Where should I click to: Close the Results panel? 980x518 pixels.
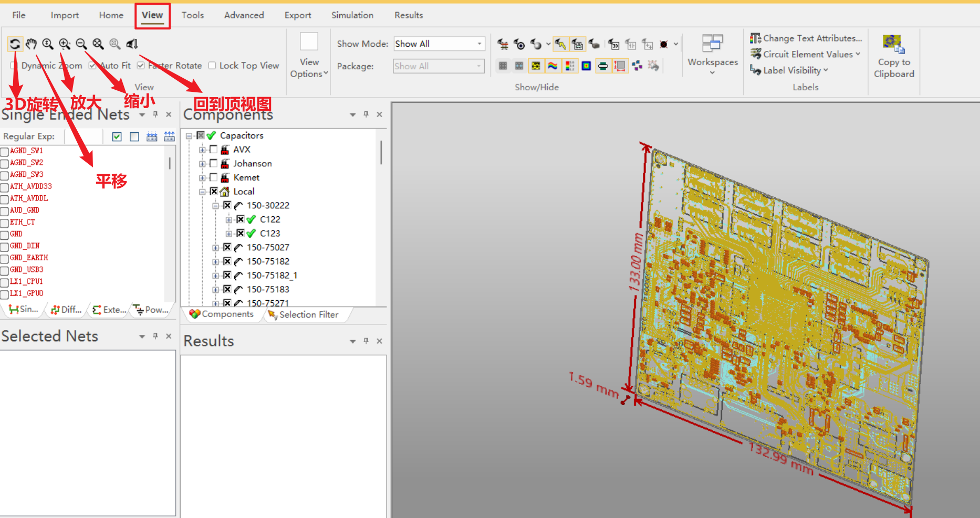[x=379, y=341]
